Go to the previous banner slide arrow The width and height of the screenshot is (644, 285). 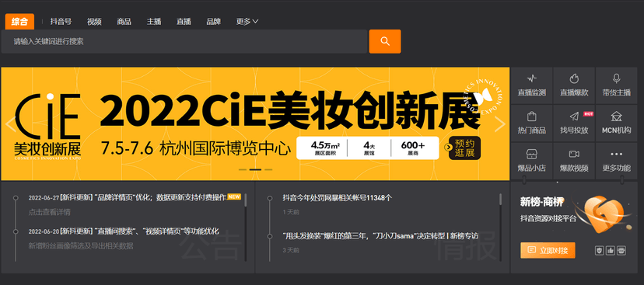pyautogui.click(x=10, y=124)
